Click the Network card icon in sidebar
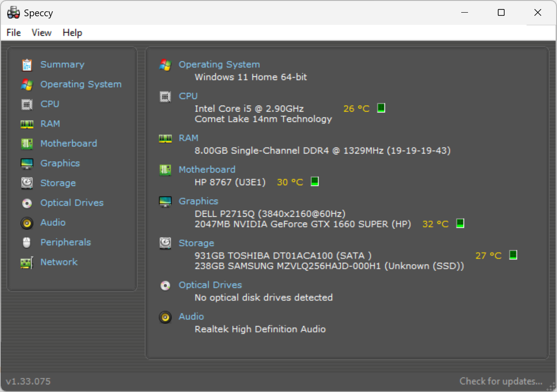This screenshot has width=557, height=392. click(27, 262)
